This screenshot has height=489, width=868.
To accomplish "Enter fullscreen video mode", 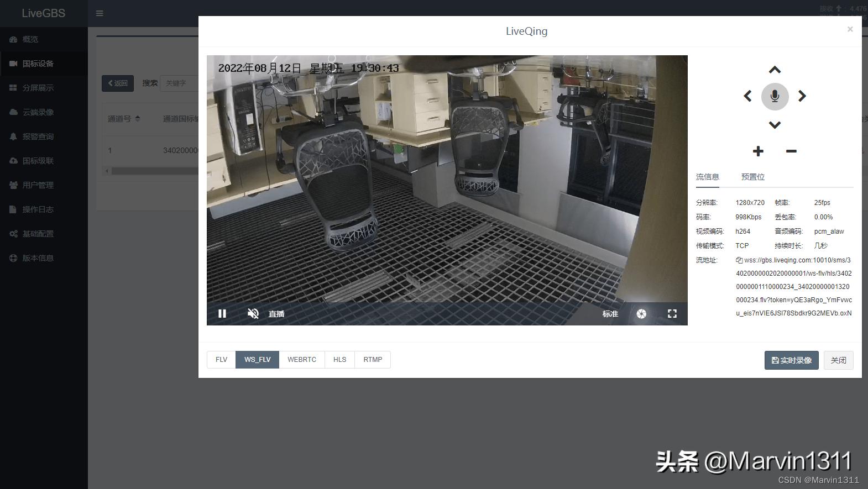I will pyautogui.click(x=672, y=314).
